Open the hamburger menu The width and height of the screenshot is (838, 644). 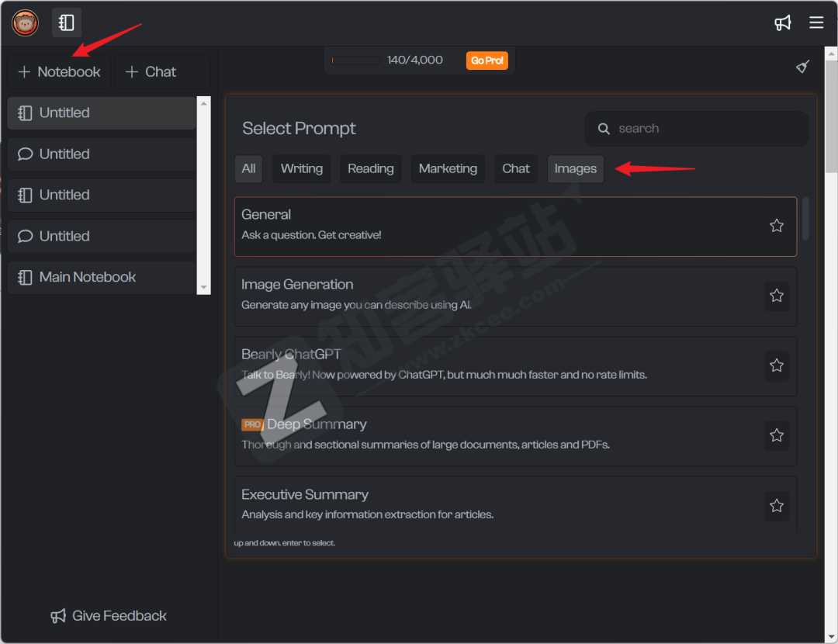click(x=816, y=23)
